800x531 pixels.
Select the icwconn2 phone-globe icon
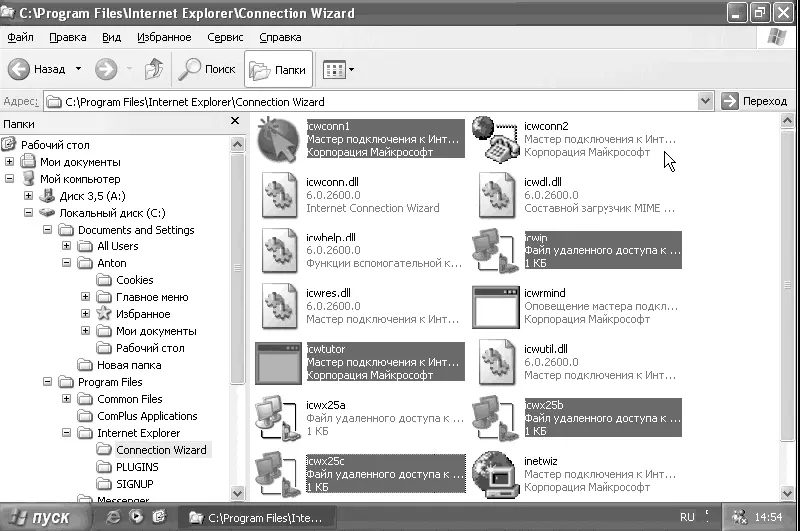click(495, 139)
